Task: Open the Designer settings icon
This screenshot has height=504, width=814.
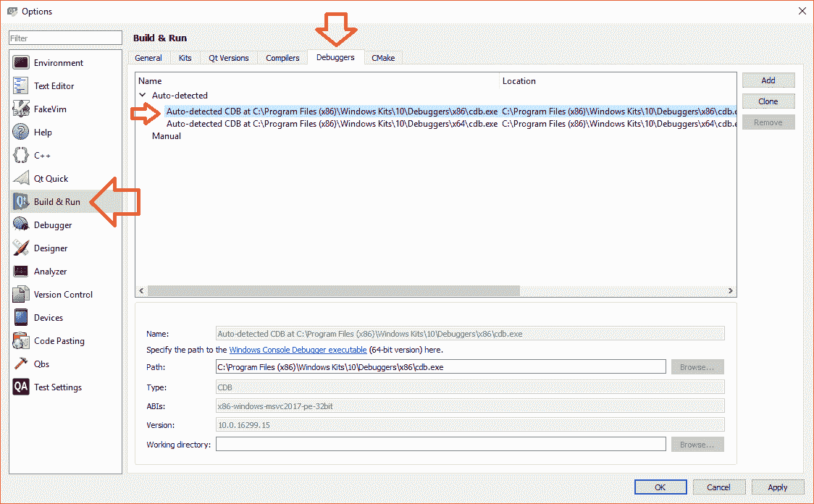Action: click(21, 248)
